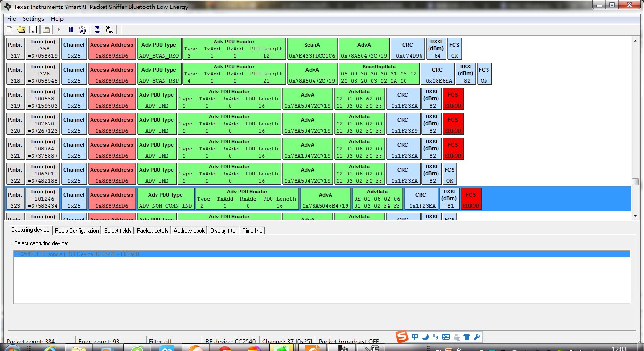644x351 pixels.
Task: Open IME settings wrench icon
Action: (477, 337)
